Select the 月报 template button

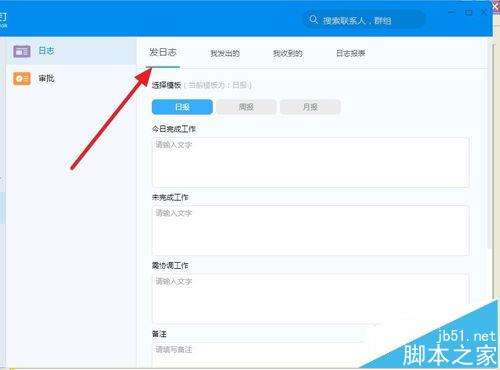(310, 107)
